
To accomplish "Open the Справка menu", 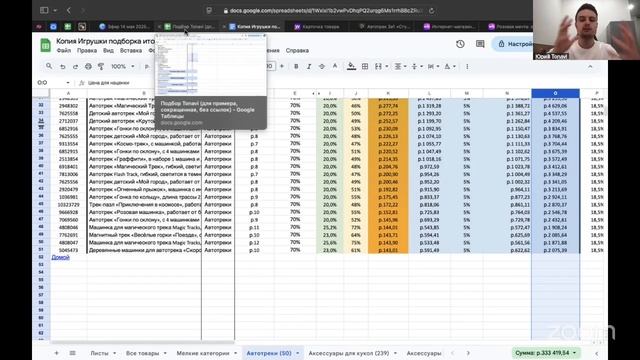I will [297, 51].
